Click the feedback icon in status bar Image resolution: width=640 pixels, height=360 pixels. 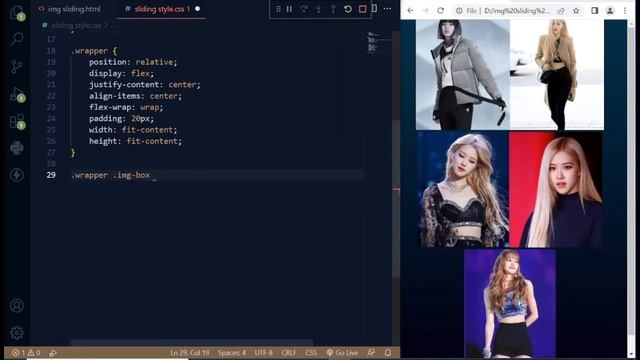pos(371,353)
